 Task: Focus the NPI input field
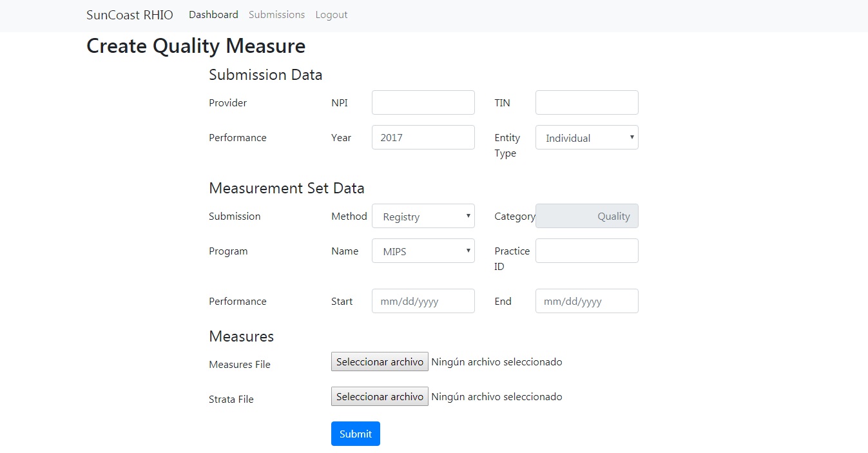423,102
